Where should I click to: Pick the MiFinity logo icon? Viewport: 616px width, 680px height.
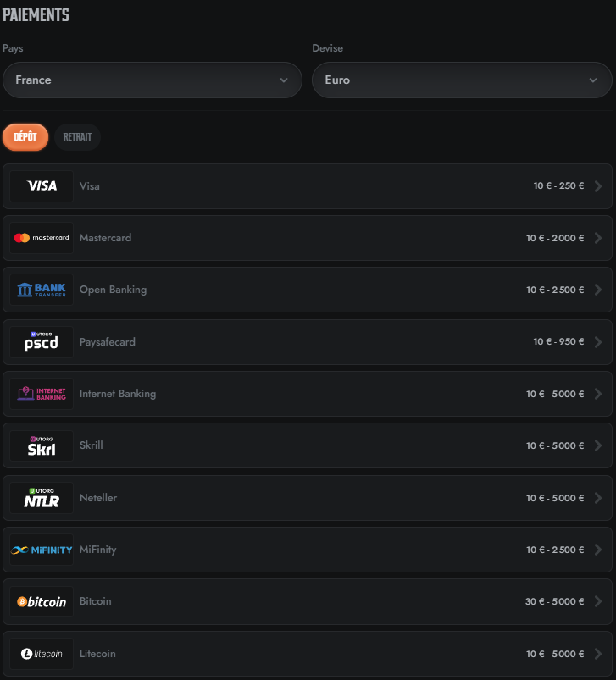42,550
